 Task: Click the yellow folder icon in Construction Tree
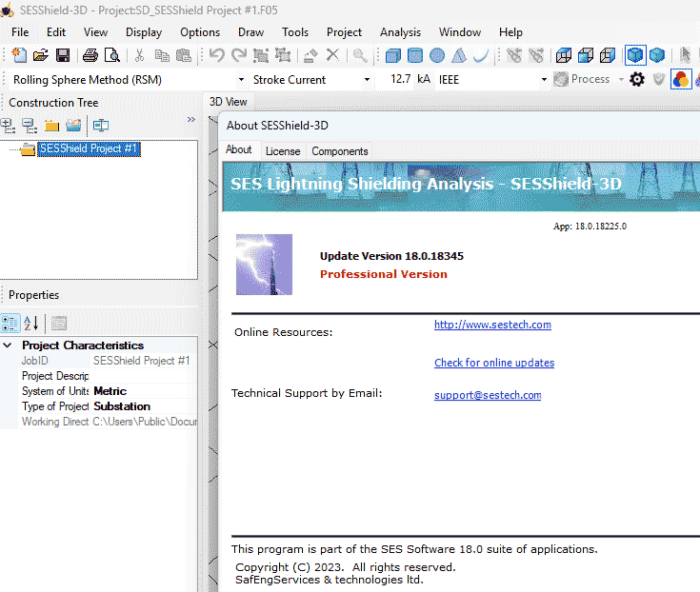point(51,126)
